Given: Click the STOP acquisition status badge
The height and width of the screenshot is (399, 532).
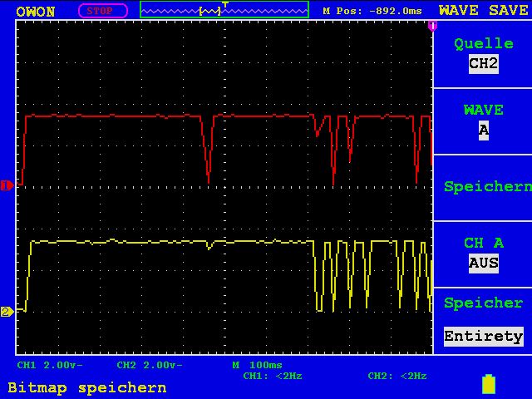Looking at the screenshot, I should coord(103,11).
